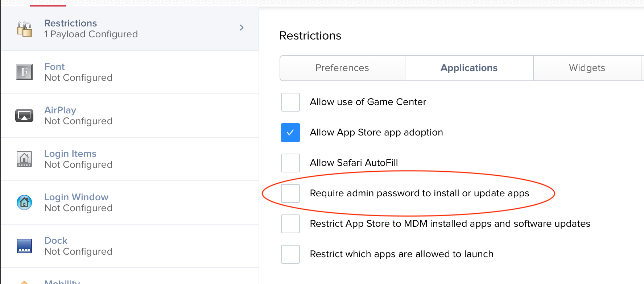Screen dimensions: 644x284
Task: Enable Restrict App Store to MDM apps
Action: pyautogui.click(x=290, y=224)
